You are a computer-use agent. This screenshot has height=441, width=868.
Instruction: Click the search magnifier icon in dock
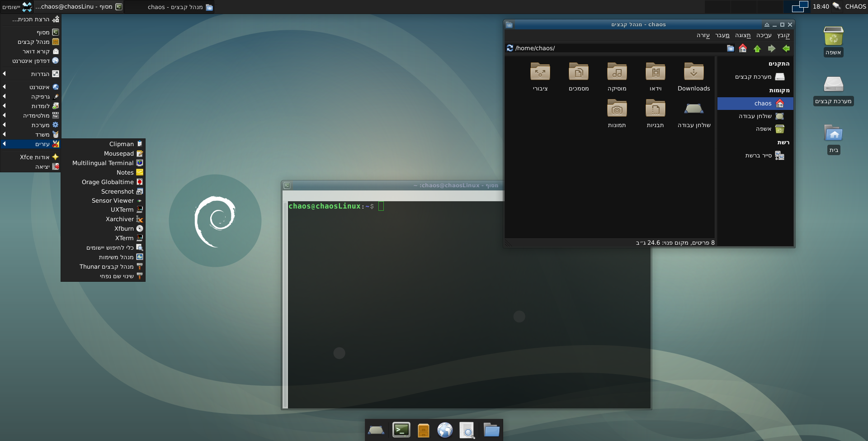467,430
